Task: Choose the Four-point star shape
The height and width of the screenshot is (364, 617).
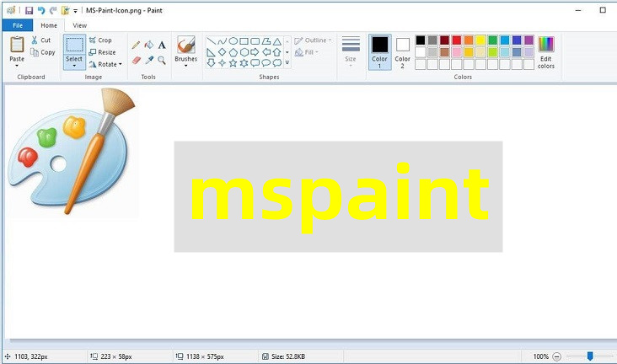Action: point(222,63)
